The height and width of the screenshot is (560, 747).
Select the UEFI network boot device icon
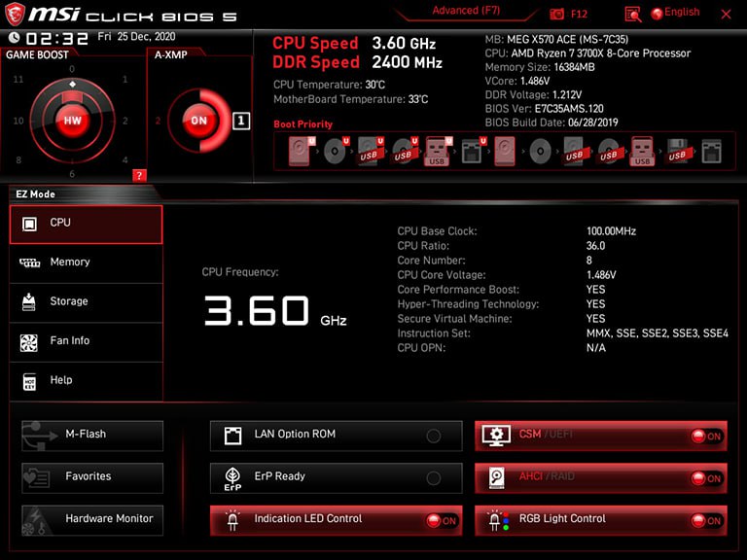tap(473, 151)
